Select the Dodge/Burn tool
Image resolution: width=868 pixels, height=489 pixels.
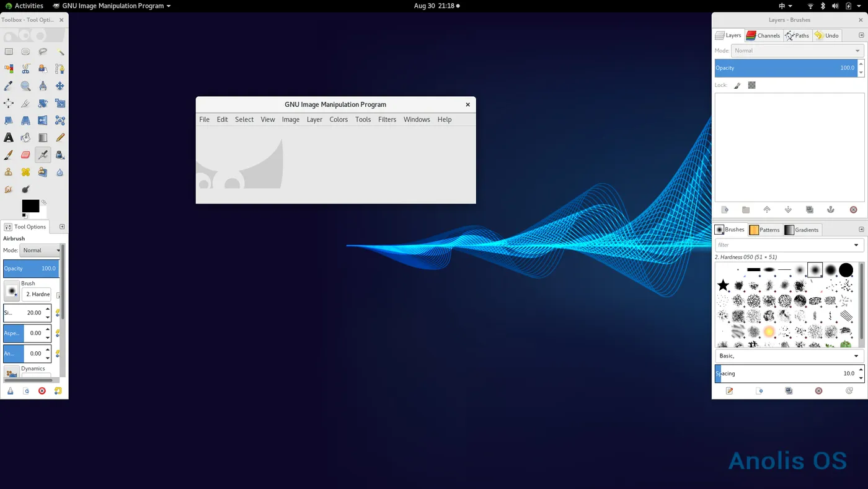(x=25, y=189)
